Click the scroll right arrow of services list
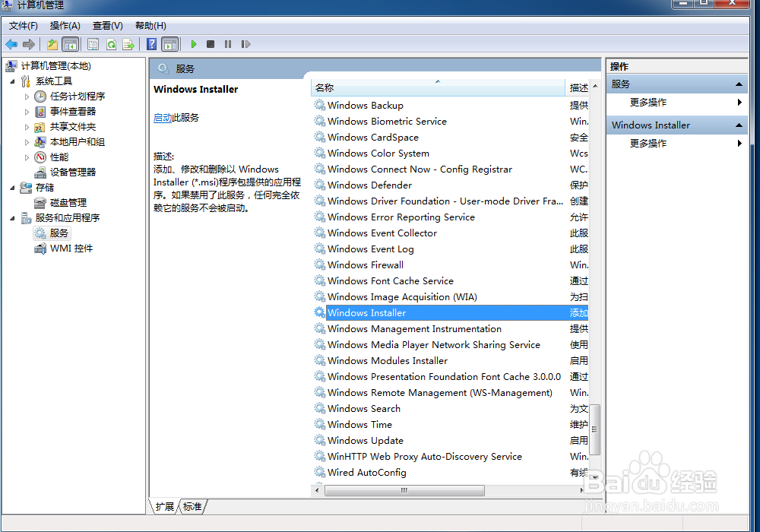The width and height of the screenshot is (760, 532). pyautogui.click(x=581, y=490)
